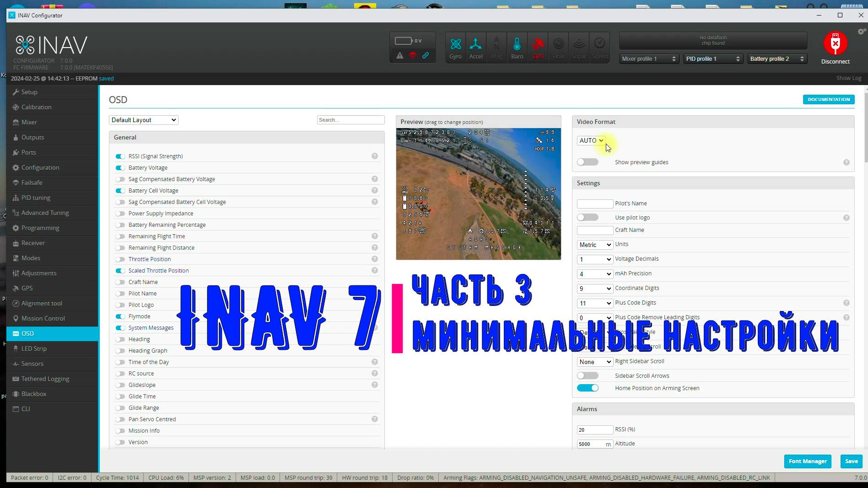Viewport: 868px width, 488px height.
Task: Open the Font Manager
Action: pos(808,461)
